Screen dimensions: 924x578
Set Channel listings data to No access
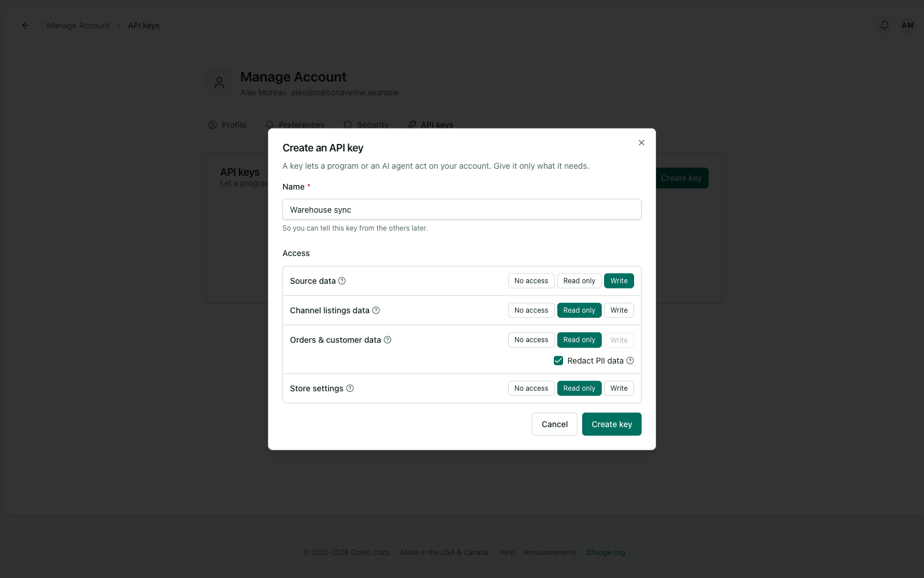[x=531, y=310]
